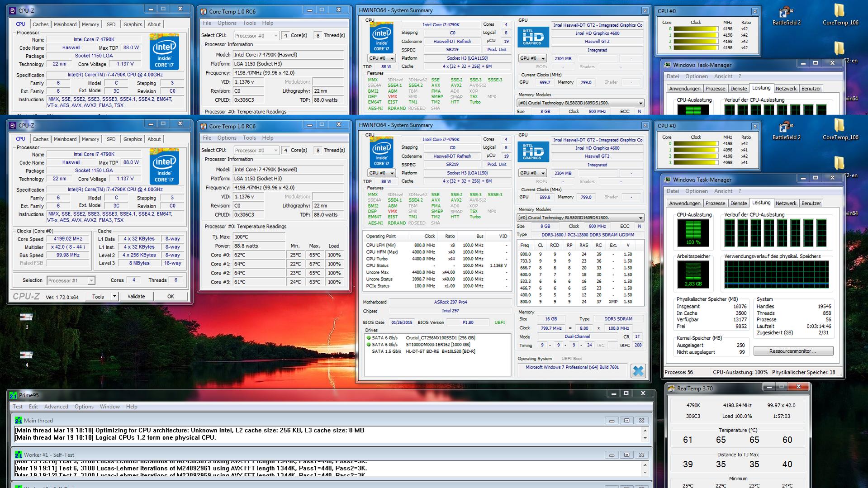Open the Window menu in Prime95
The height and width of the screenshot is (488, 868).
click(x=110, y=407)
